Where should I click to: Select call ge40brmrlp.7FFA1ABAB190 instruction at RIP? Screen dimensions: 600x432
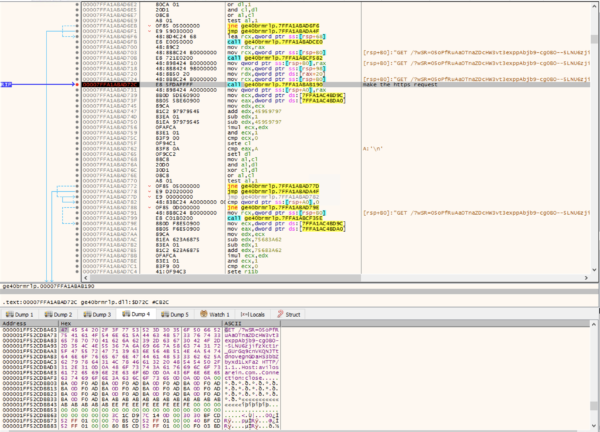275,85
